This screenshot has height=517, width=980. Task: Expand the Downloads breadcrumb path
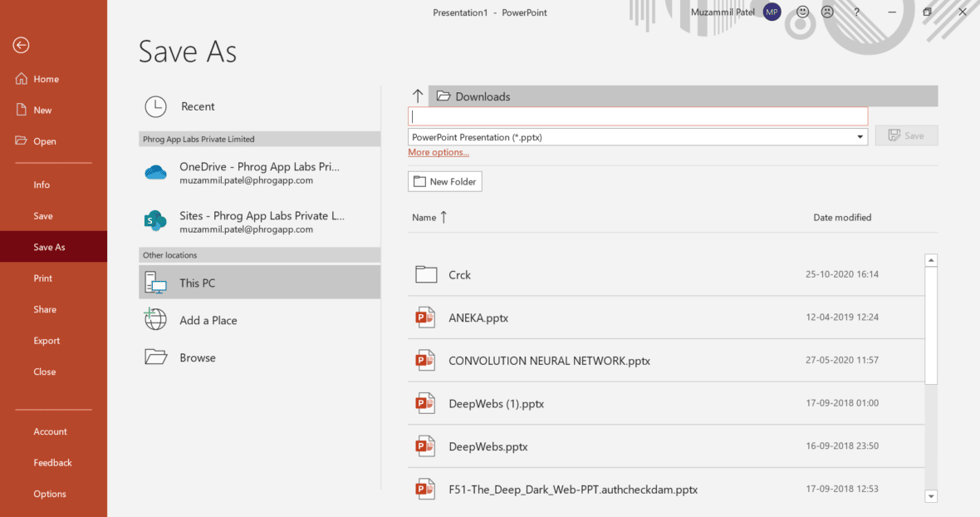(482, 96)
